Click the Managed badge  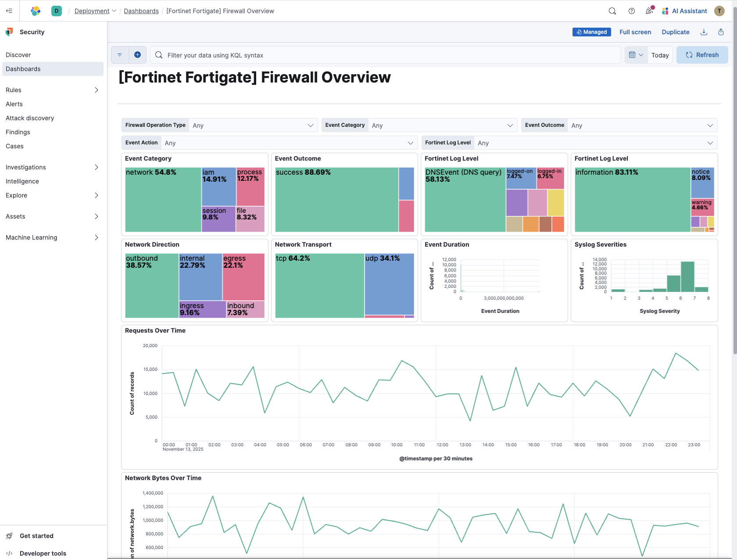tap(591, 32)
